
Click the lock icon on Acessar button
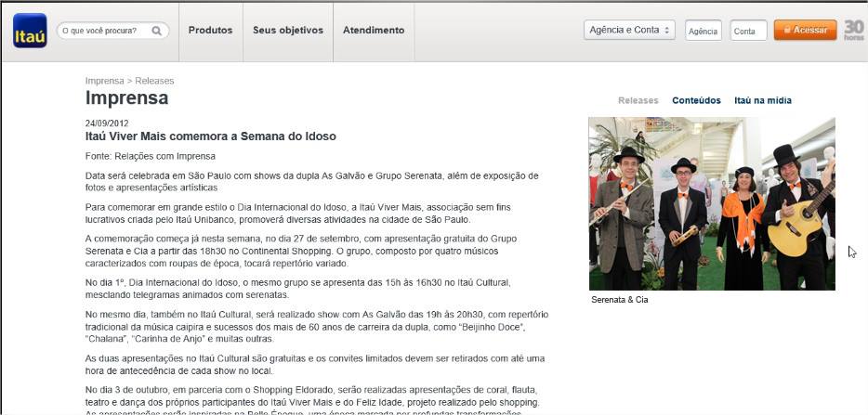point(787,30)
